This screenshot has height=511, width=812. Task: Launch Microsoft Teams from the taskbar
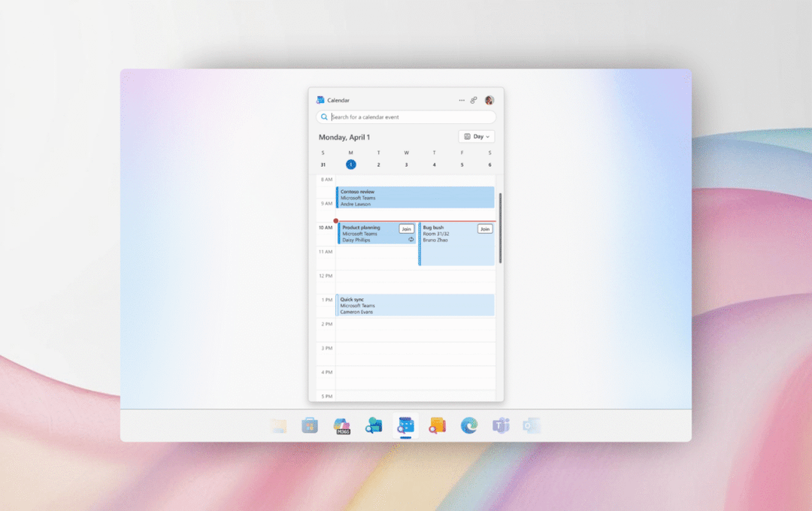click(500, 426)
